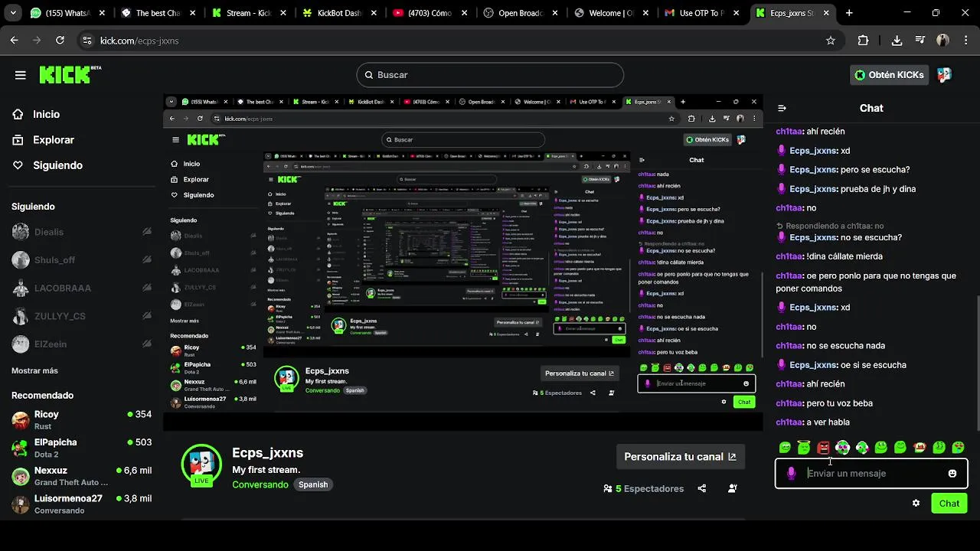Screen dimensions: 980x551
Task: Click the Enviar un mensaje input
Action: [873, 474]
